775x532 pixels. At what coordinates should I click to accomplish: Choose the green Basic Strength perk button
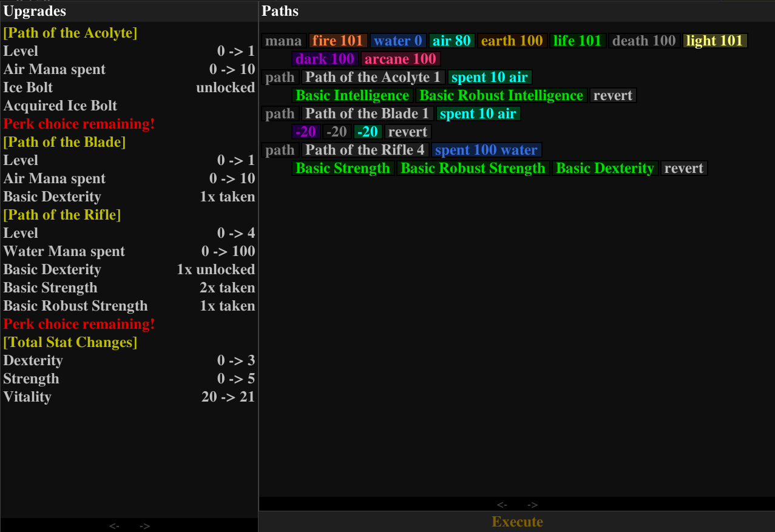pos(343,168)
